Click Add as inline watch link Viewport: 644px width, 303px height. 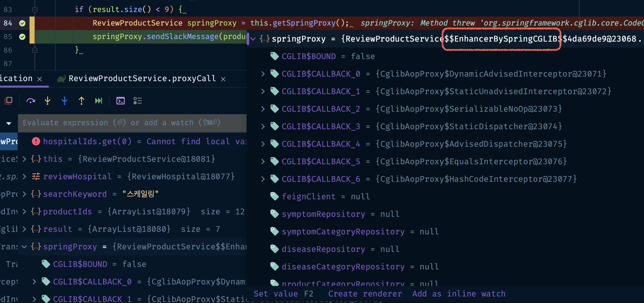tap(459, 294)
